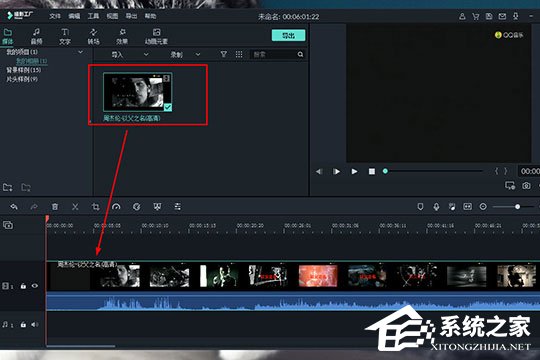
Task: Select the 背景样例 (15) item
Action: (23, 70)
